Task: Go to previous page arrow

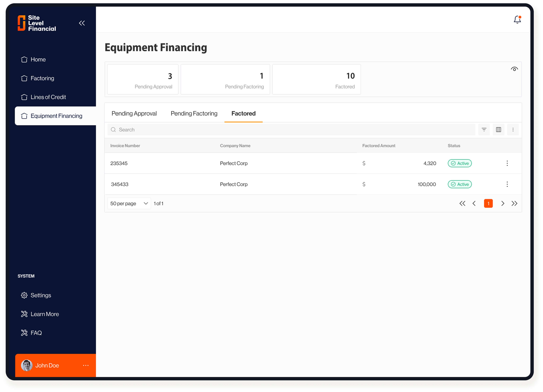Action: (x=474, y=203)
